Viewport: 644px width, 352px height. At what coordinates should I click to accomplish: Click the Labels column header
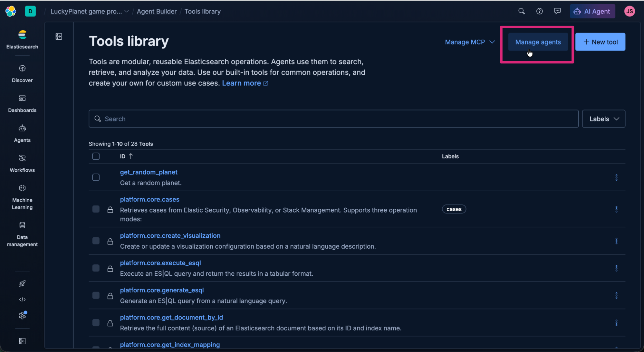pos(450,157)
